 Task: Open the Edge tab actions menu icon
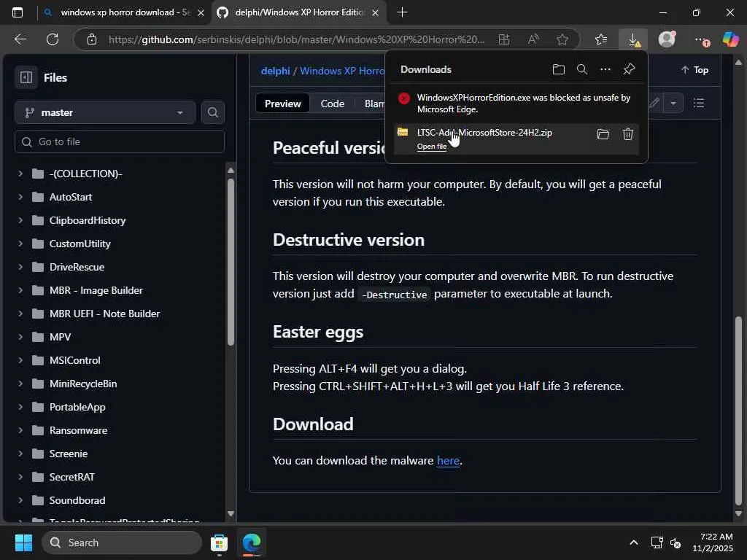point(18,12)
